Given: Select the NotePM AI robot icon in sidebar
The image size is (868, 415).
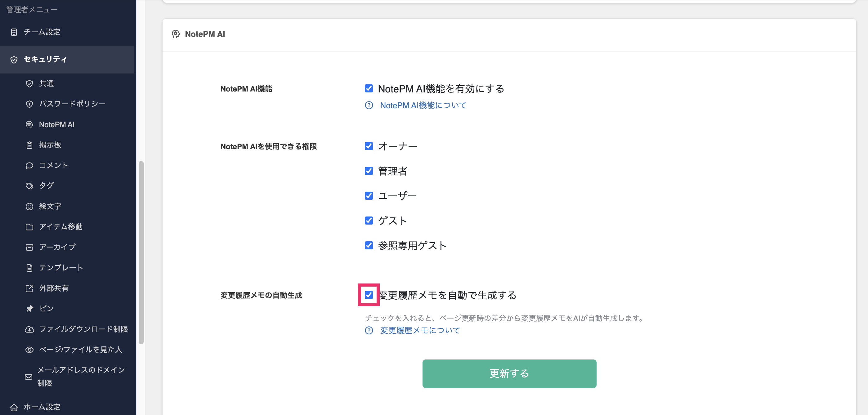Looking at the screenshot, I should (30, 124).
